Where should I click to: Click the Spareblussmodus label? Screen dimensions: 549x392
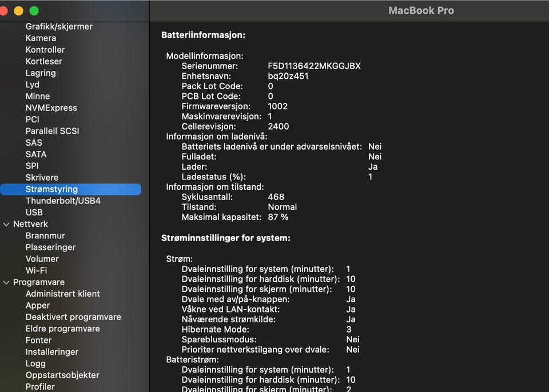[219, 339]
